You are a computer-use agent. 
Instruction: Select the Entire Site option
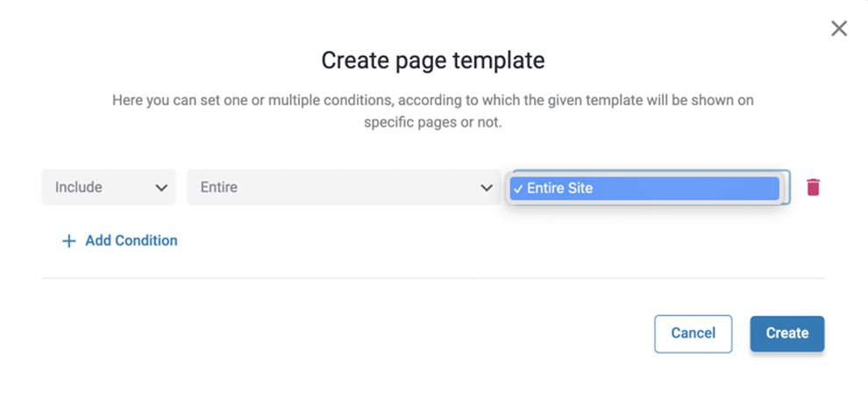click(x=644, y=189)
